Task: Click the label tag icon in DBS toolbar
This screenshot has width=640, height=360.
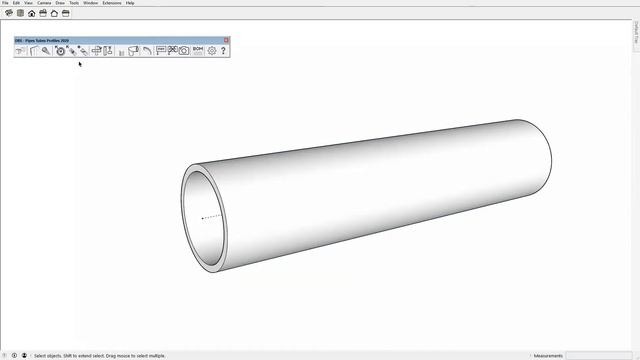Action: click(x=161, y=51)
